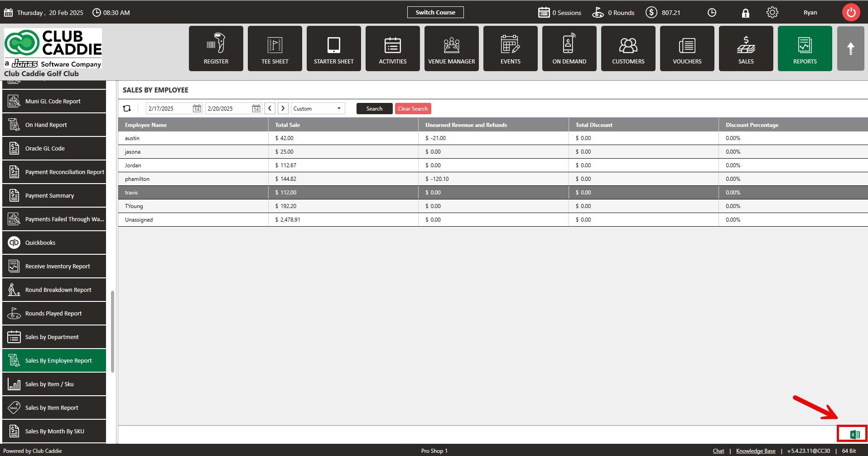Click the lock screen padlock icon

click(746, 13)
